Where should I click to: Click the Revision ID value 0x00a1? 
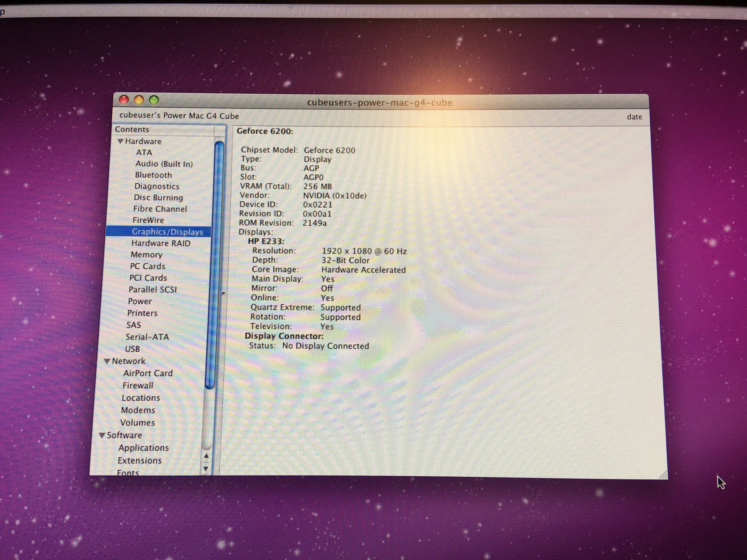[317, 214]
